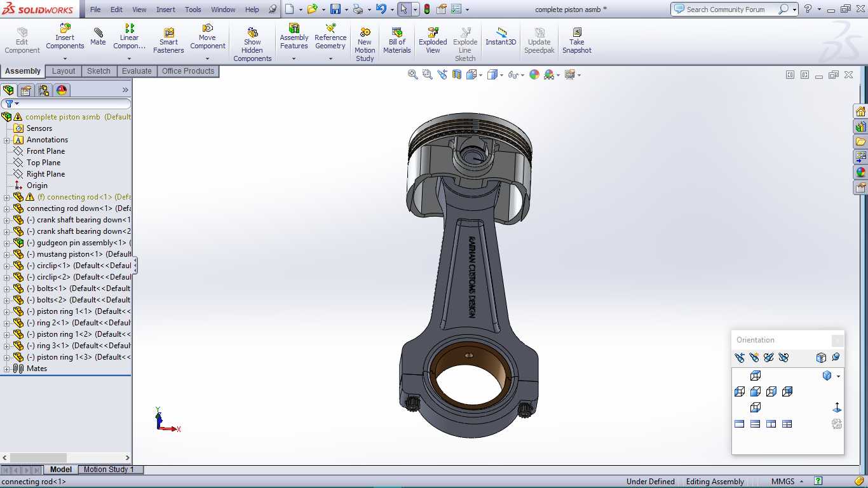Open the Insert menu
The width and height of the screenshot is (868, 488).
coord(166,10)
